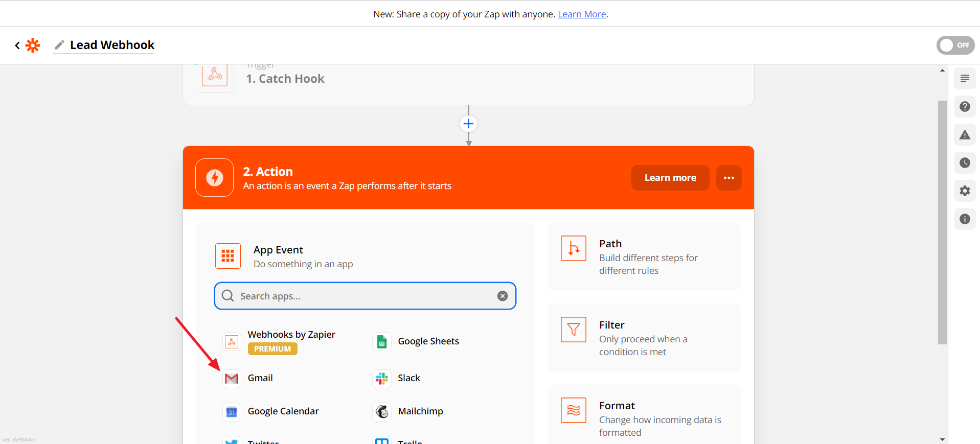Open the help question mark icon
The width and height of the screenshot is (980, 444).
(965, 107)
